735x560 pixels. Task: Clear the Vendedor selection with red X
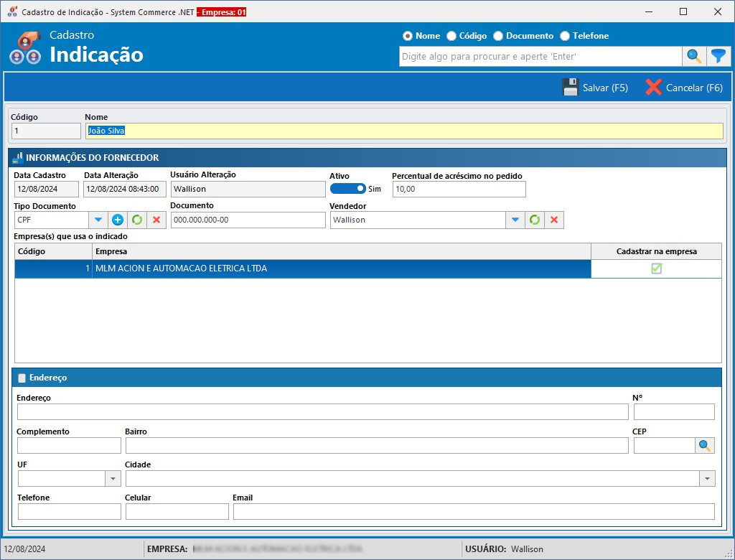[x=554, y=220]
